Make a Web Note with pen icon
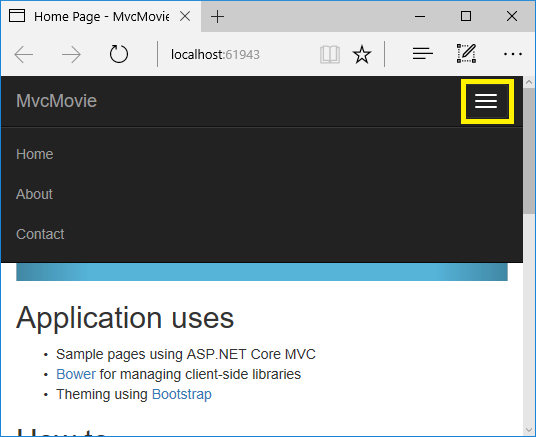The height and width of the screenshot is (437, 536). point(467,54)
